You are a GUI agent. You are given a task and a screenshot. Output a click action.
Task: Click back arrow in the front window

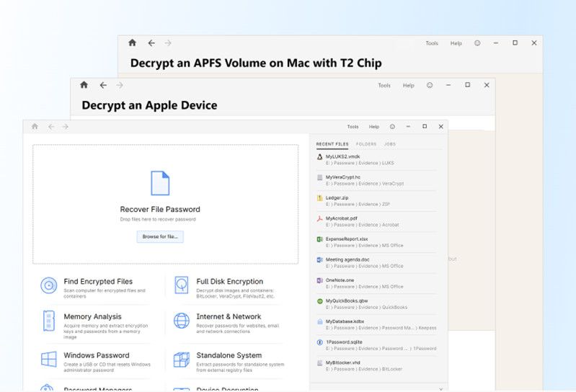(x=51, y=127)
